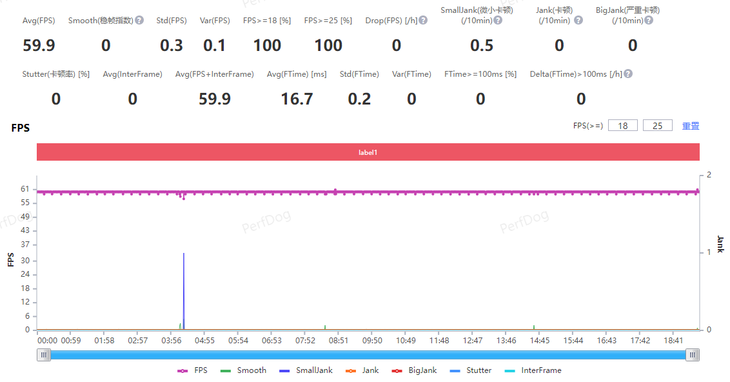Click the Avg(InterFrame) metric label

(x=133, y=74)
